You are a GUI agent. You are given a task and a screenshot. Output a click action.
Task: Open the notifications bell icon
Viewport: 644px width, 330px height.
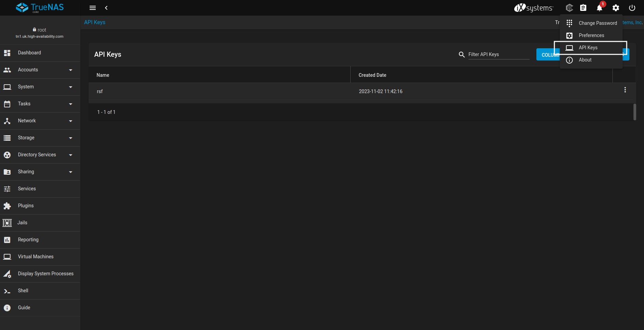pyautogui.click(x=599, y=8)
